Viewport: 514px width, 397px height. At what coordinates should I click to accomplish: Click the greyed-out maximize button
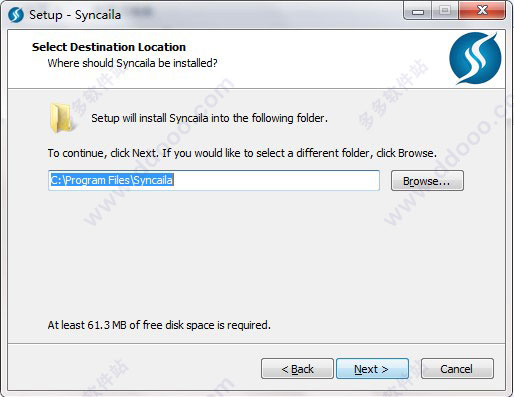(x=445, y=11)
